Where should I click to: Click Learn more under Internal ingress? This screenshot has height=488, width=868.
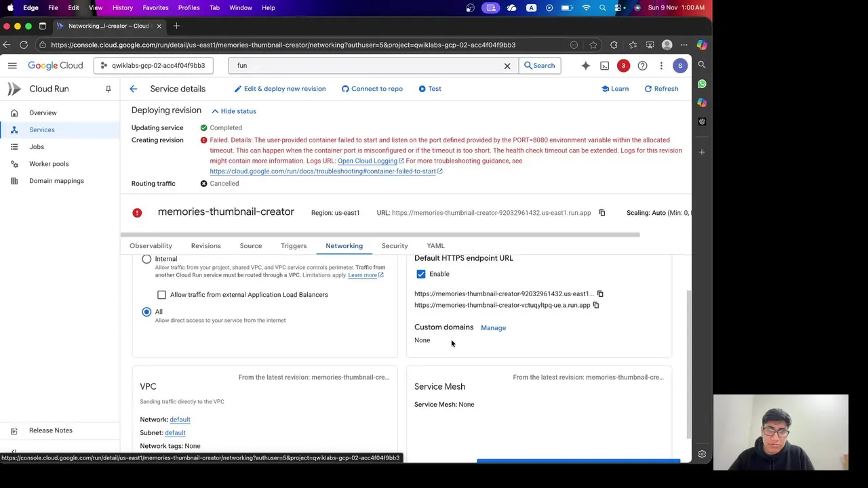coord(366,275)
